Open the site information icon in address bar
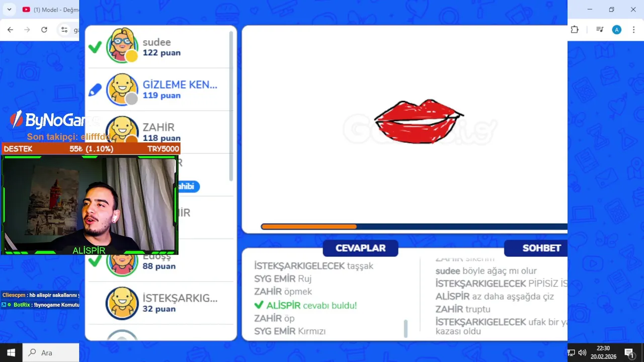Screen dimensions: 644x362 (64, 30)
